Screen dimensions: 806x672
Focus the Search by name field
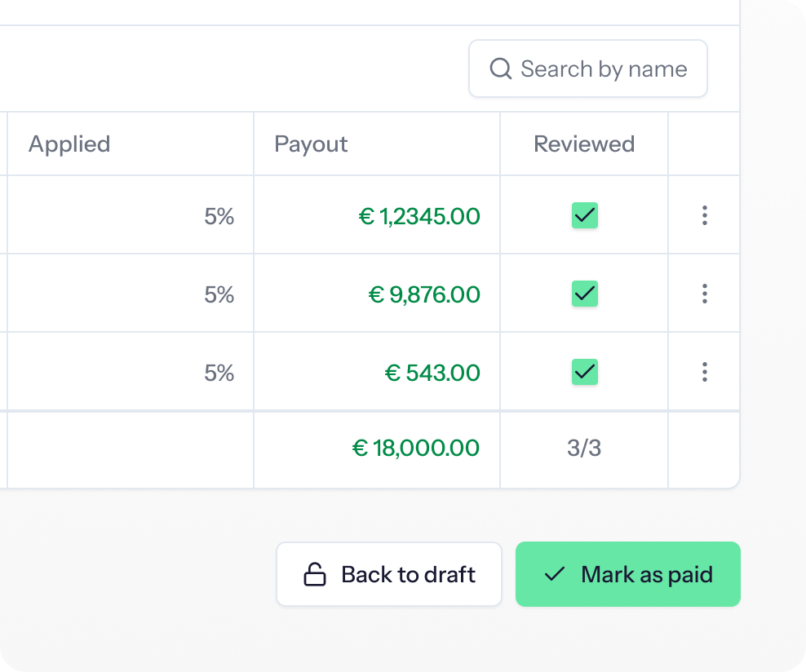(588, 69)
